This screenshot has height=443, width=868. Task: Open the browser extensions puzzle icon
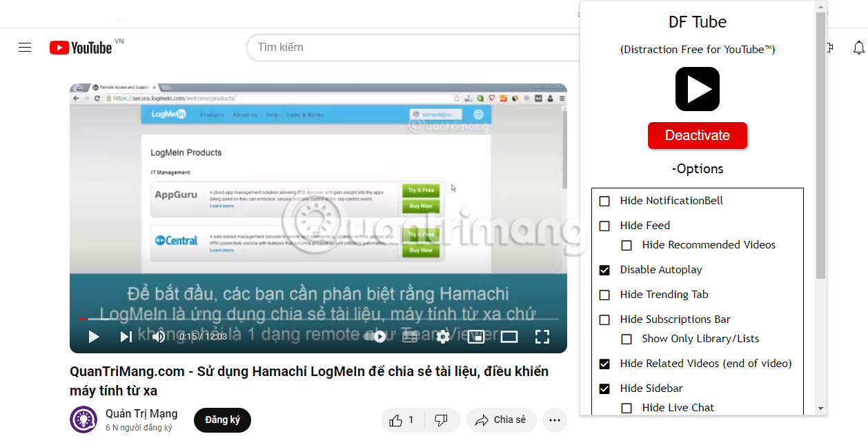(829, 47)
